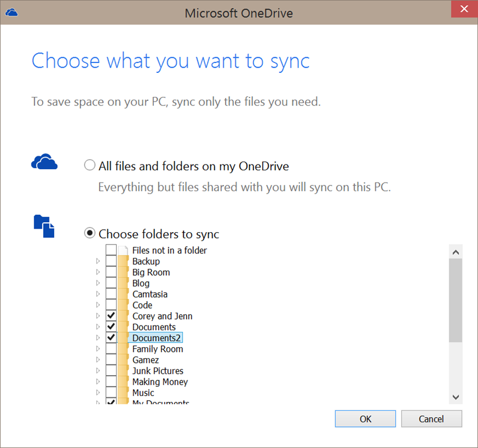
Task: Select the "Family Room" folder name
Action: click(157, 349)
